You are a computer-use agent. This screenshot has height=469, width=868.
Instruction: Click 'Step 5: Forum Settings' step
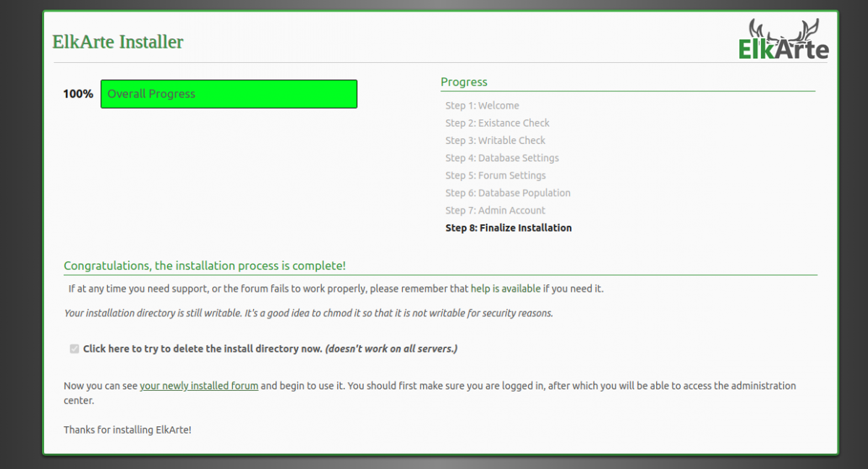[x=495, y=175]
